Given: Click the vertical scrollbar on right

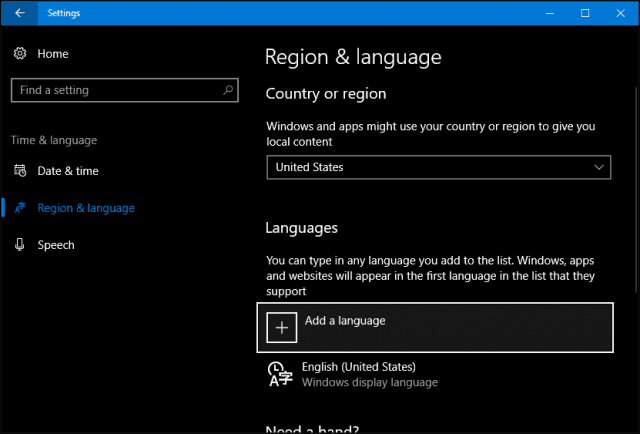Looking at the screenshot, I should pos(636,190).
